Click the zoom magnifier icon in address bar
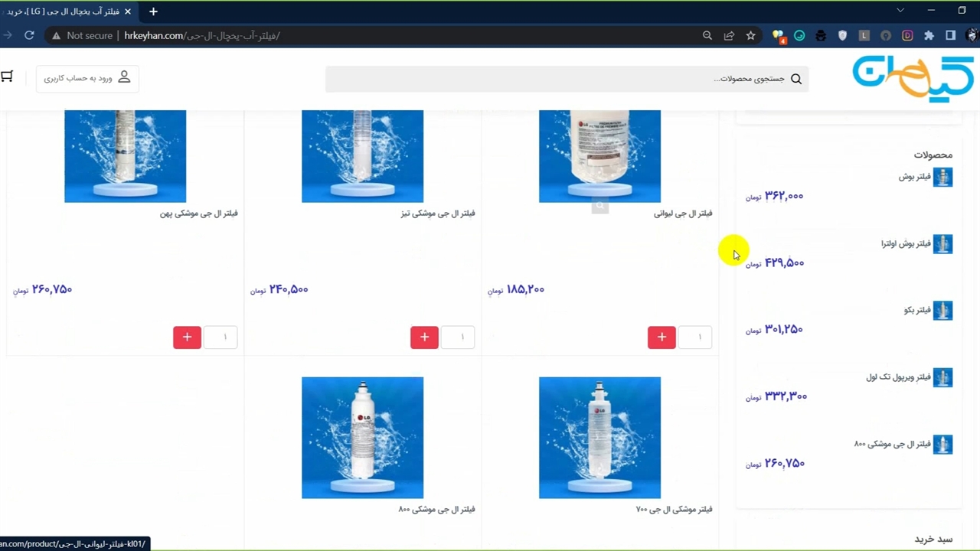This screenshot has width=980, height=551. coord(707,35)
